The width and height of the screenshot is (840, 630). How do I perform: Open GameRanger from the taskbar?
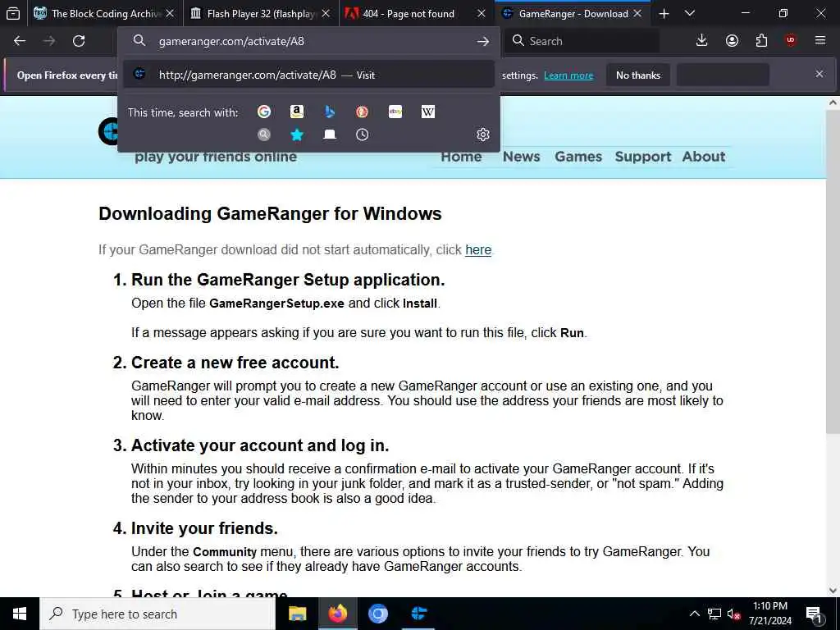click(418, 614)
